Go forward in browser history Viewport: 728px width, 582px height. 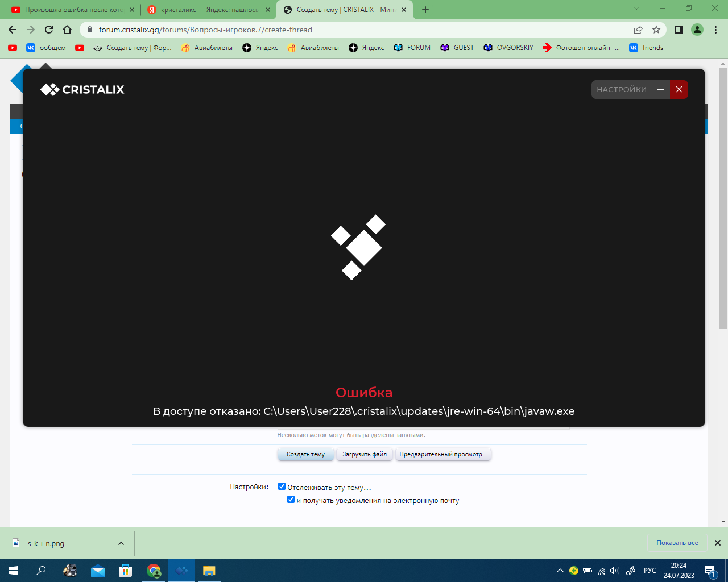coord(31,30)
